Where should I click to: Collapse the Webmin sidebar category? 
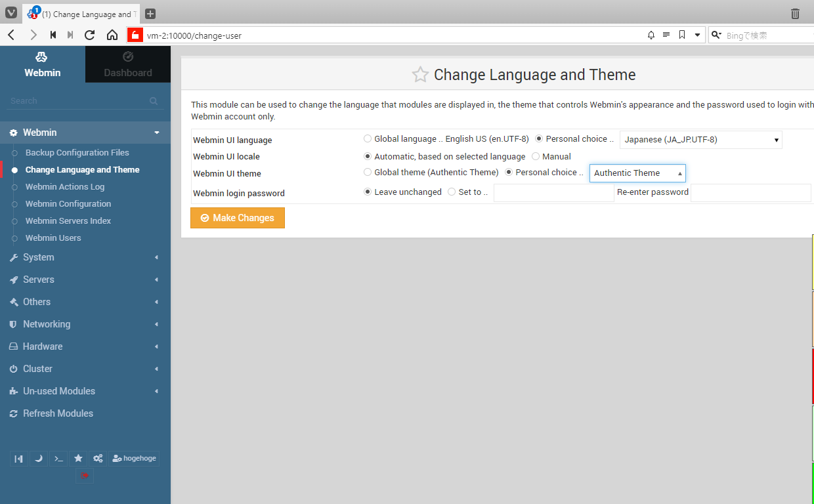85,133
